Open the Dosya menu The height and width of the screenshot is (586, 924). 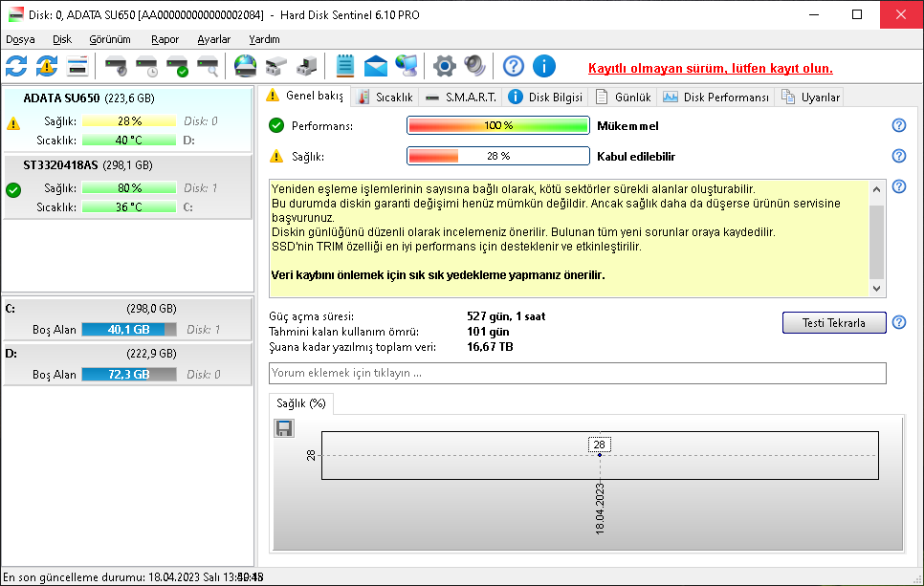20,39
